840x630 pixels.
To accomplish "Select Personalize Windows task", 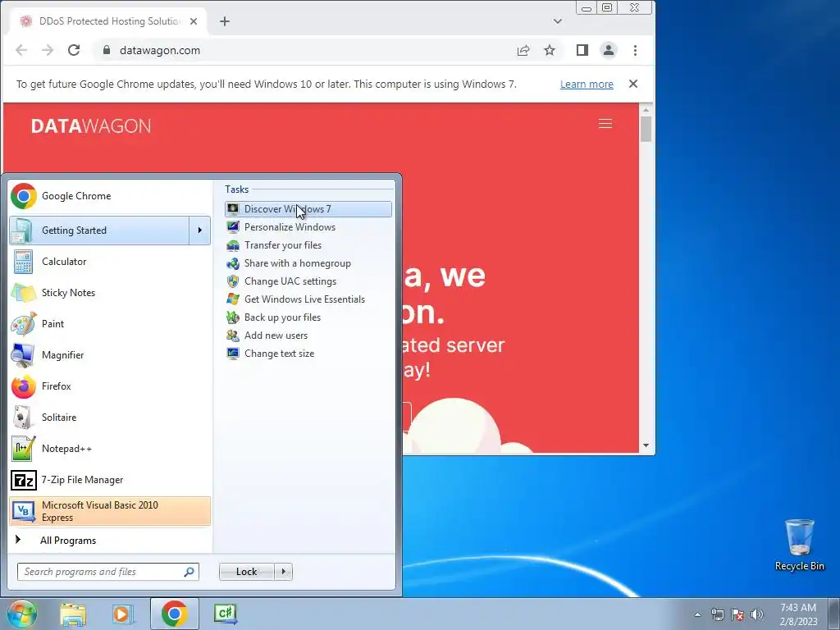I will point(308,227).
